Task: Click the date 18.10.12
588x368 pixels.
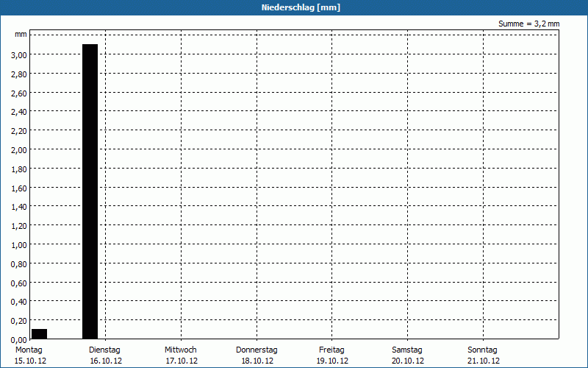Action: pos(257,361)
